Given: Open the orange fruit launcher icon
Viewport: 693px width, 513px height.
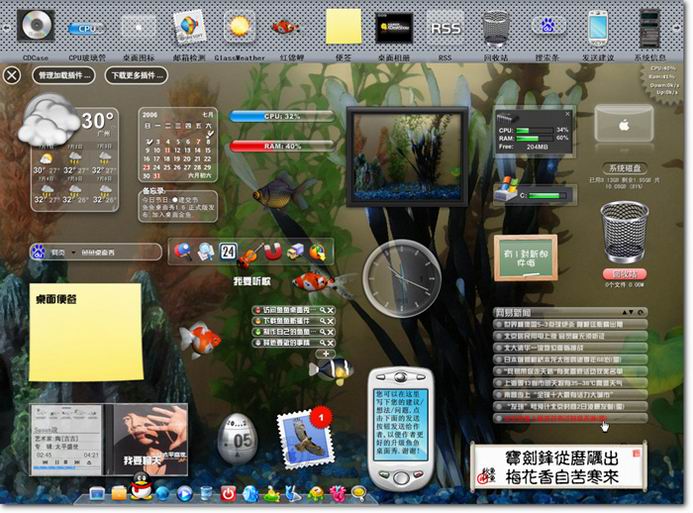Looking at the screenshot, I should coord(317,252).
